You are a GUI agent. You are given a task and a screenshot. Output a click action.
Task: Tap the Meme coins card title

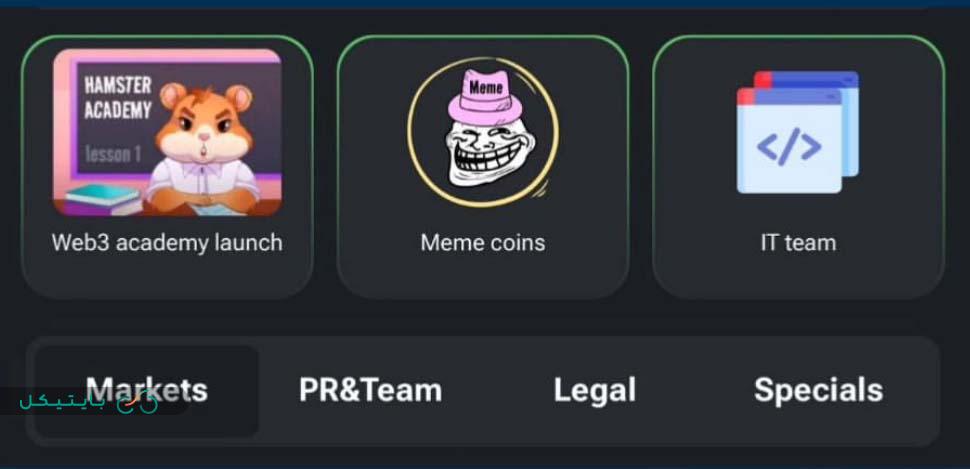pyautogui.click(x=483, y=243)
